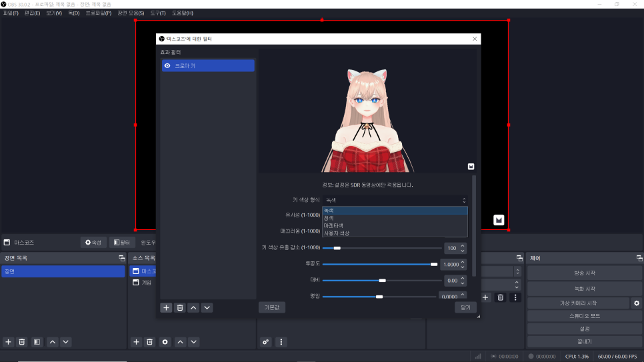Open the scene transition type dropdown
644x362 pixels.
(501, 271)
